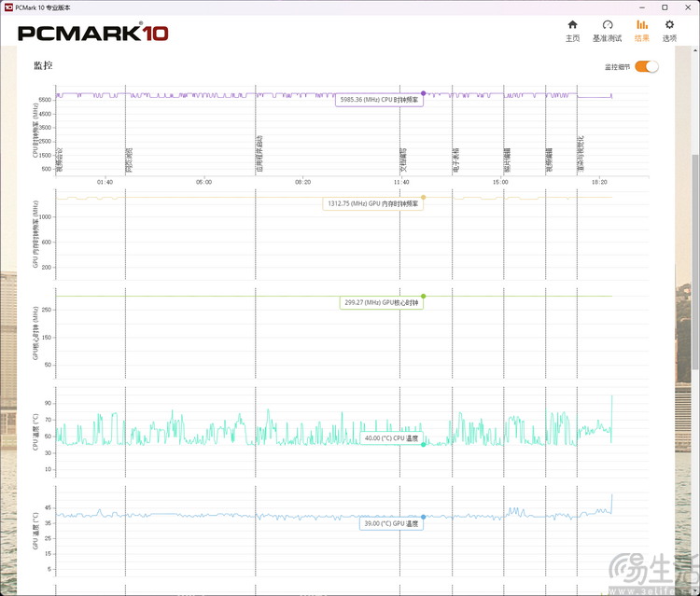
Task: Click the CPU 时钟频率 (MHz) axis title
Action: [35, 131]
